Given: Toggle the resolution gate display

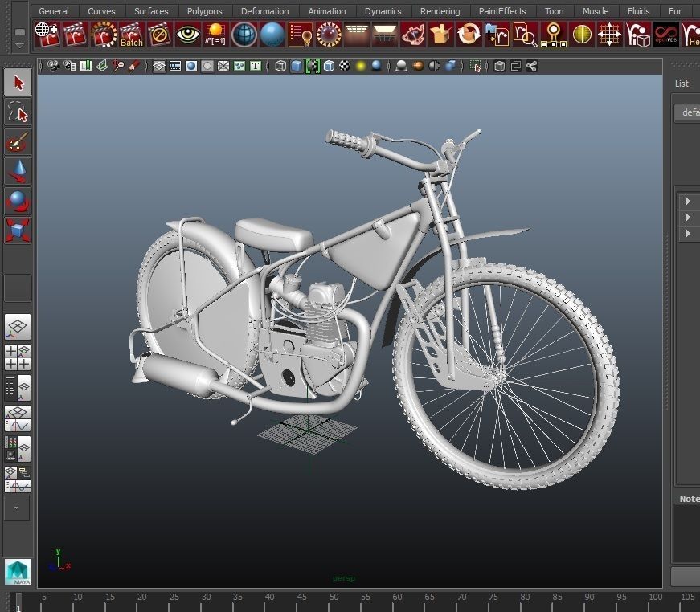Looking at the screenshot, I should pos(191,67).
